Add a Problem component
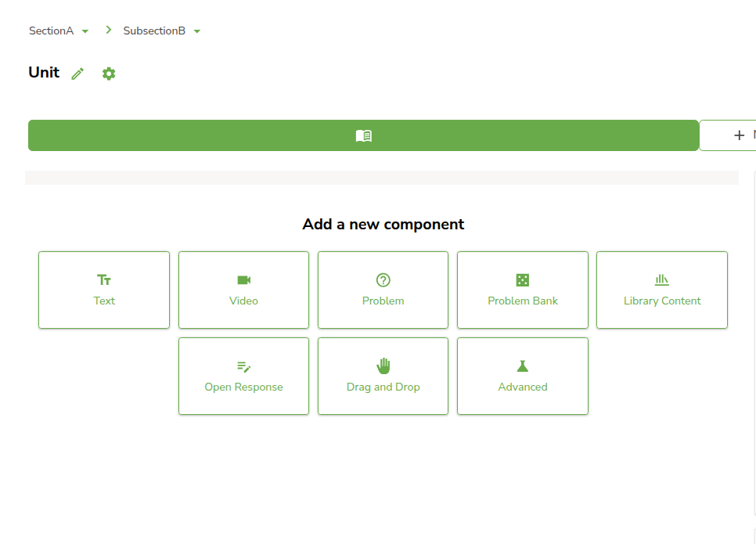The image size is (756, 544). (383, 290)
